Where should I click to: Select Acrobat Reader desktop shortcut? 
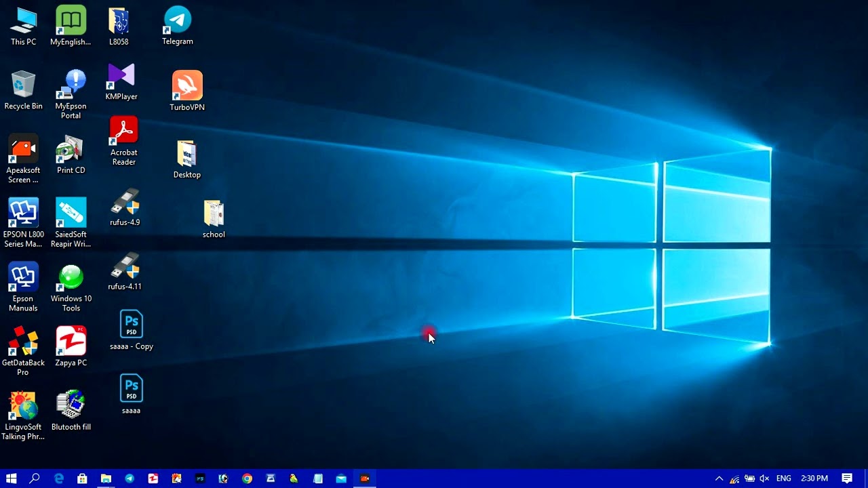123,142
